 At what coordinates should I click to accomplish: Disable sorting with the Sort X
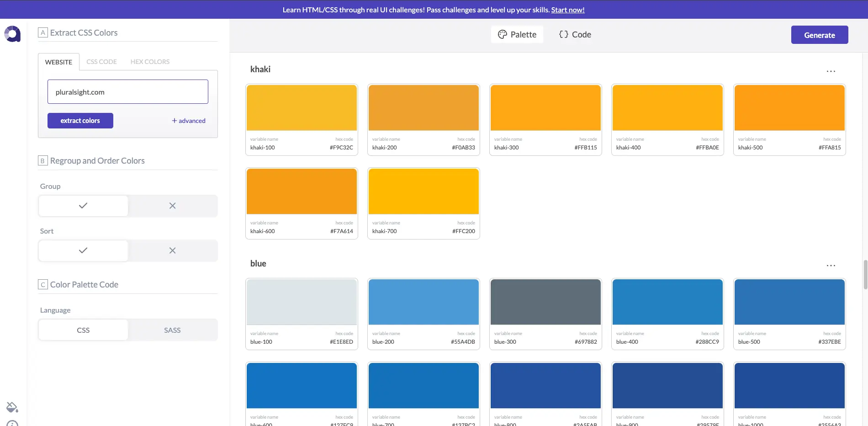172,250
